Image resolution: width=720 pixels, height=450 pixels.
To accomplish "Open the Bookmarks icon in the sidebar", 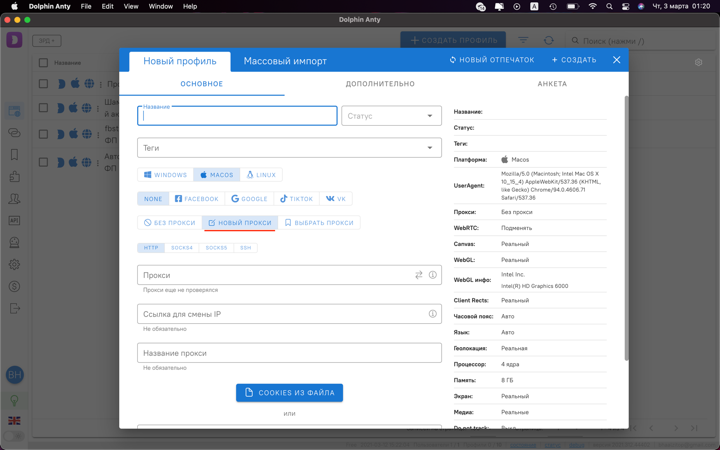I will tap(14, 155).
